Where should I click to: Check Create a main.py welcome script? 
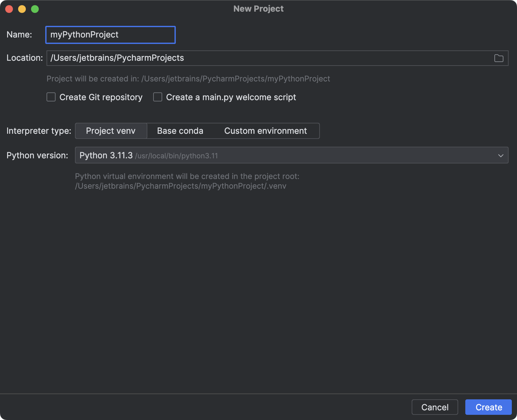point(157,97)
